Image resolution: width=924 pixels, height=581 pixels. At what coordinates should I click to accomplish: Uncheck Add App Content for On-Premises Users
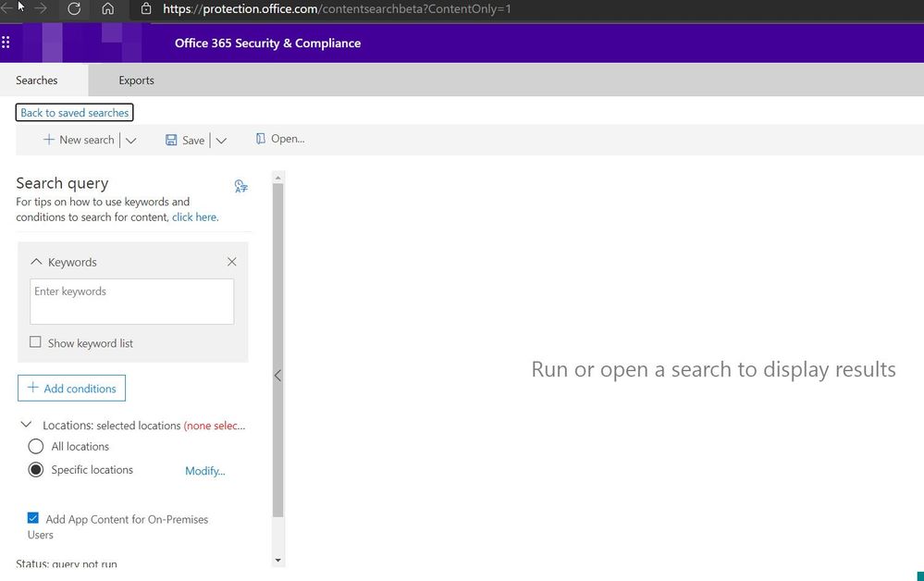33,518
